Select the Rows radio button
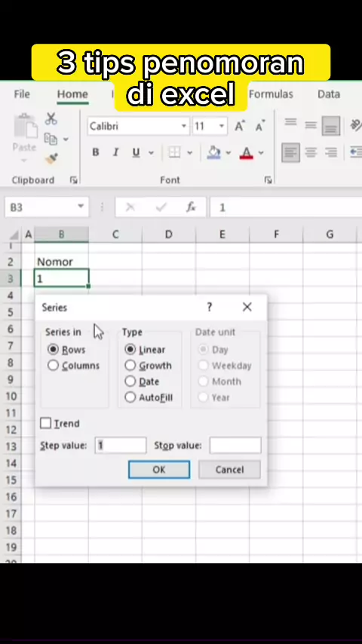The image size is (362, 644). [53, 349]
